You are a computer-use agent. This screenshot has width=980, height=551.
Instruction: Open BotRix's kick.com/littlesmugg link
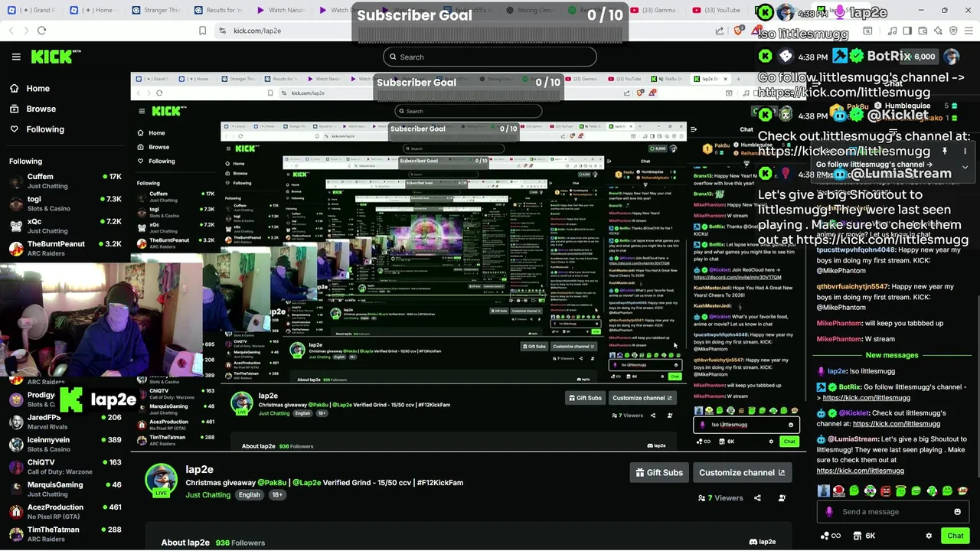click(866, 398)
